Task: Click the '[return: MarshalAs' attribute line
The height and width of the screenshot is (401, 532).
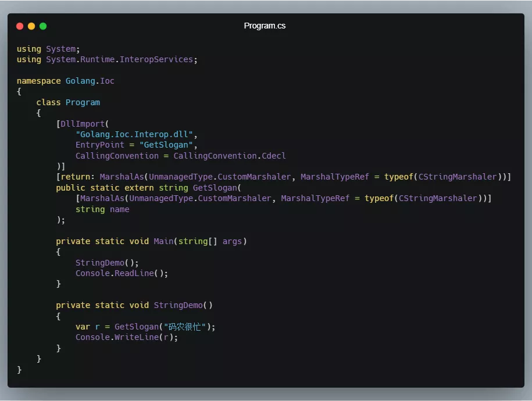Action: pyautogui.click(x=283, y=177)
